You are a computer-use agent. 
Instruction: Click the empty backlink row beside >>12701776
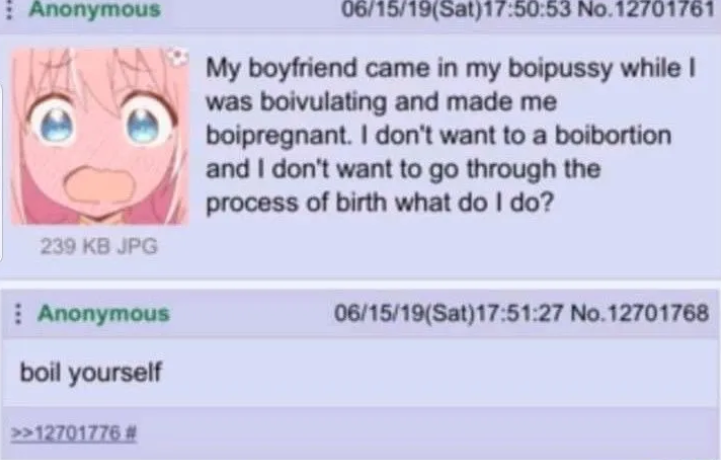click(x=428, y=433)
